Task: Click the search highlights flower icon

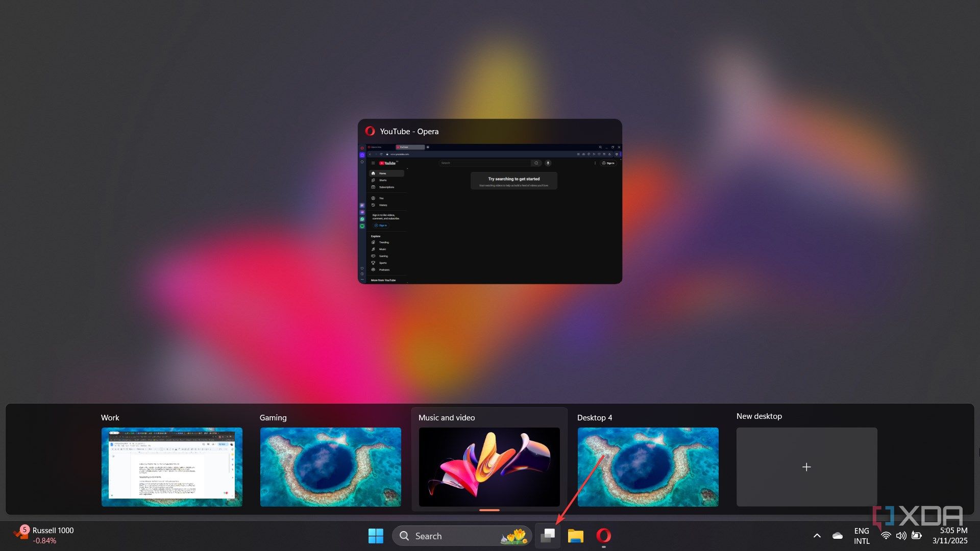Action: [x=514, y=536]
